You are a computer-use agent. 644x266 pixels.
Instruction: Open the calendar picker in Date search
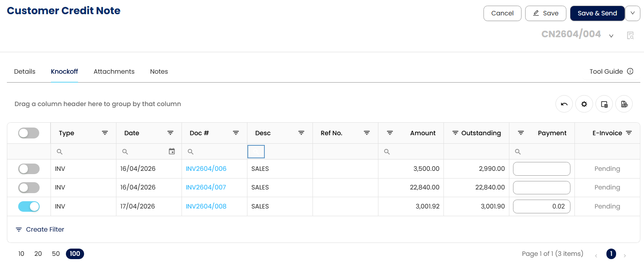(x=172, y=151)
